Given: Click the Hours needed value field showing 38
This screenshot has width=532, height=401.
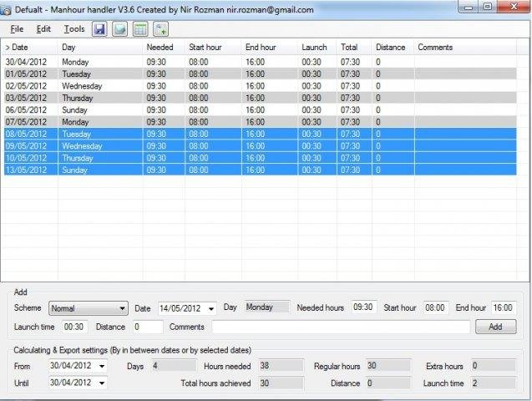Looking at the screenshot, I should [x=281, y=366].
